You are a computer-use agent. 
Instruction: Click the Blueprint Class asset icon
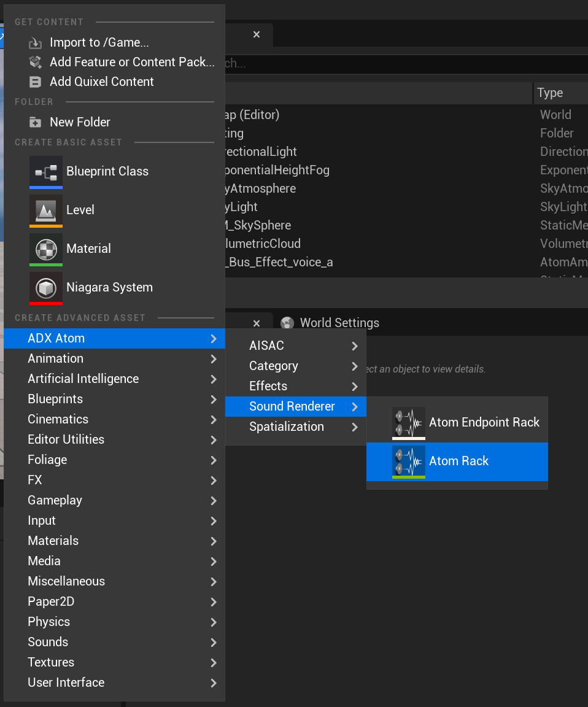[46, 172]
